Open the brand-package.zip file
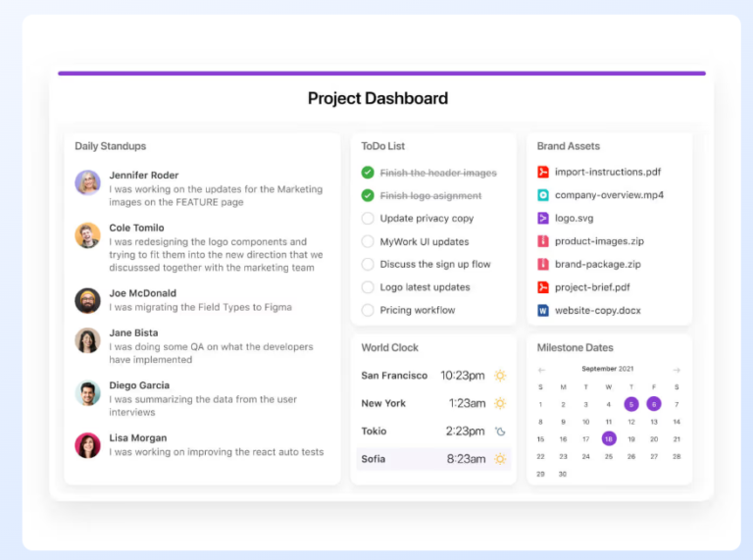The image size is (753, 560). (x=598, y=264)
